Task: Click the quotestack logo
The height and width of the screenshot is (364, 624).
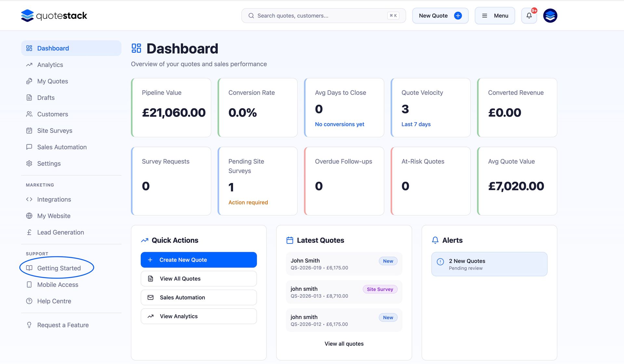Action: (54, 16)
